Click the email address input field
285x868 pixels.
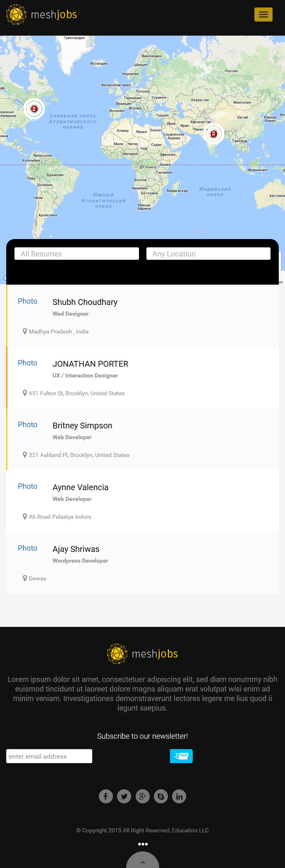click(x=49, y=756)
